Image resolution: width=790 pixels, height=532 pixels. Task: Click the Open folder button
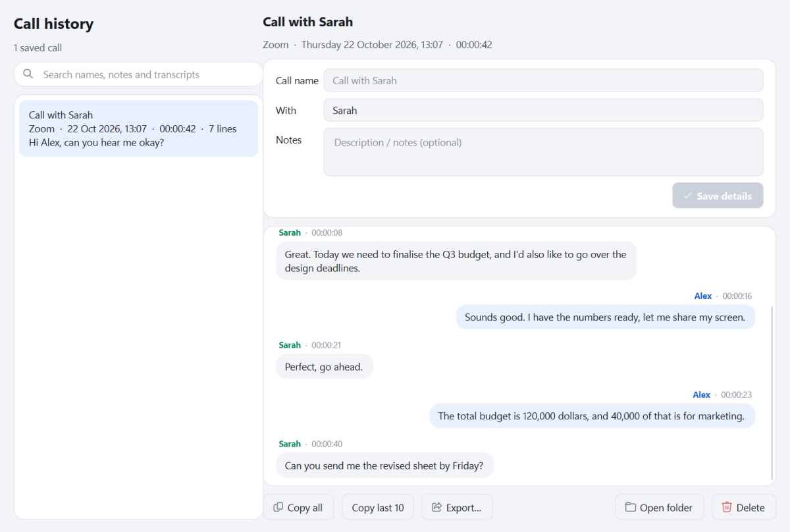click(659, 508)
